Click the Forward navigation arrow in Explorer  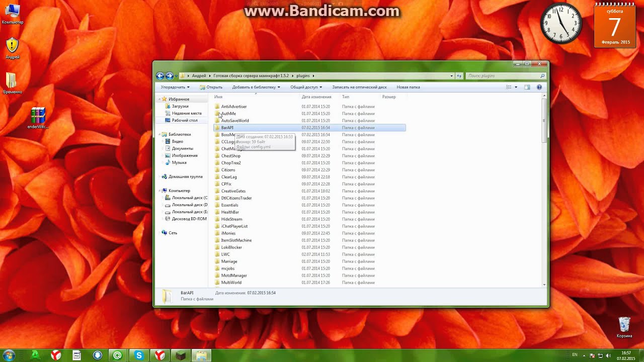170,76
